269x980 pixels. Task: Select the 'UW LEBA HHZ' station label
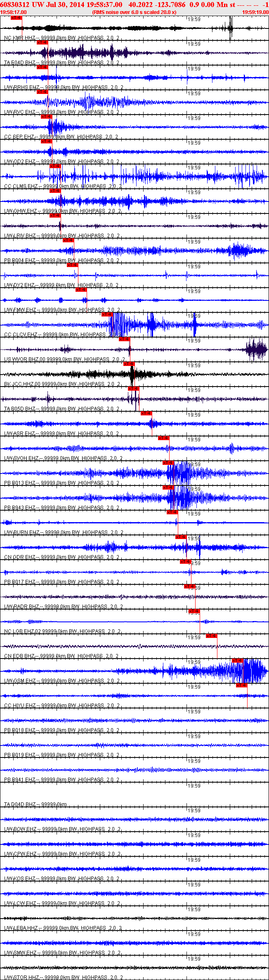coord(21,928)
